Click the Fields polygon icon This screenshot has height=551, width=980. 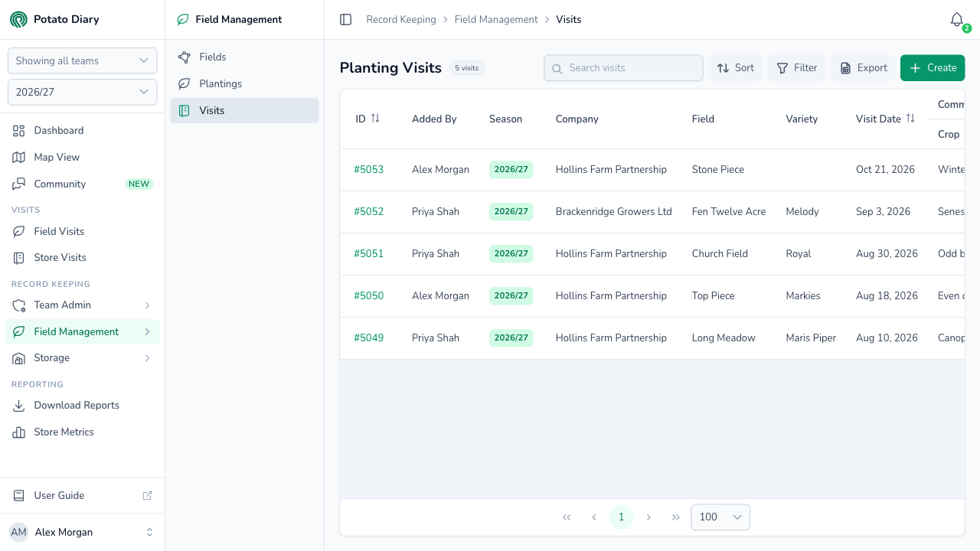(184, 57)
